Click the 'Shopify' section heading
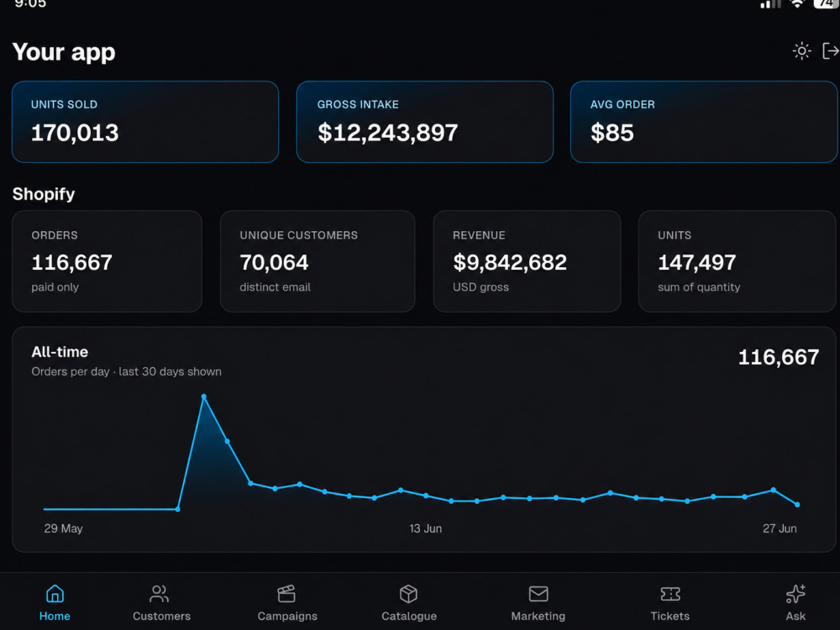Screen dimensions: 840x630 click(44, 194)
